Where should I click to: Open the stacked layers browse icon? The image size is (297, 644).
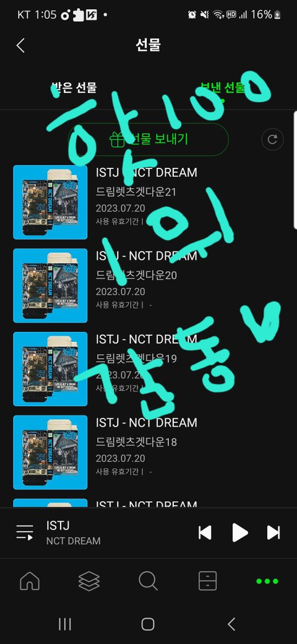[89, 581]
